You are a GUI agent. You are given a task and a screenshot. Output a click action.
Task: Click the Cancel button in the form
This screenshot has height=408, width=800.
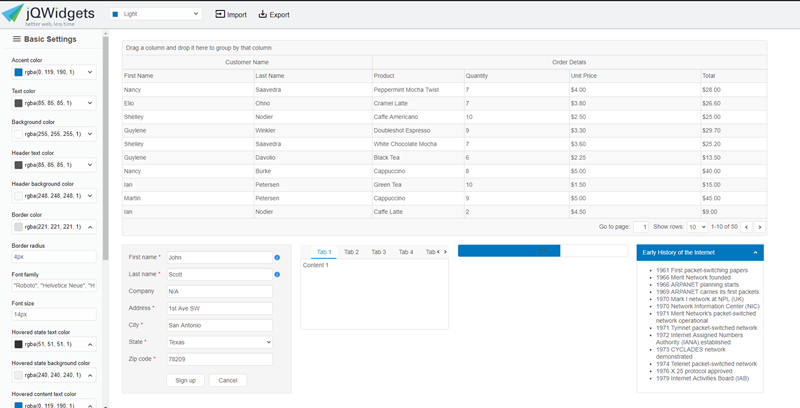227,380
